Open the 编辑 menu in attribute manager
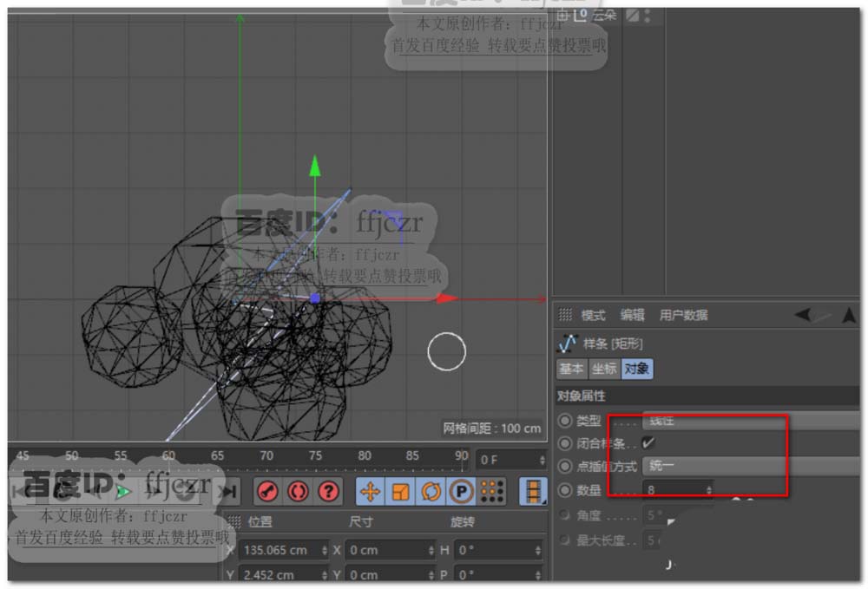Screen dimensions: 868x589 [x=632, y=315]
